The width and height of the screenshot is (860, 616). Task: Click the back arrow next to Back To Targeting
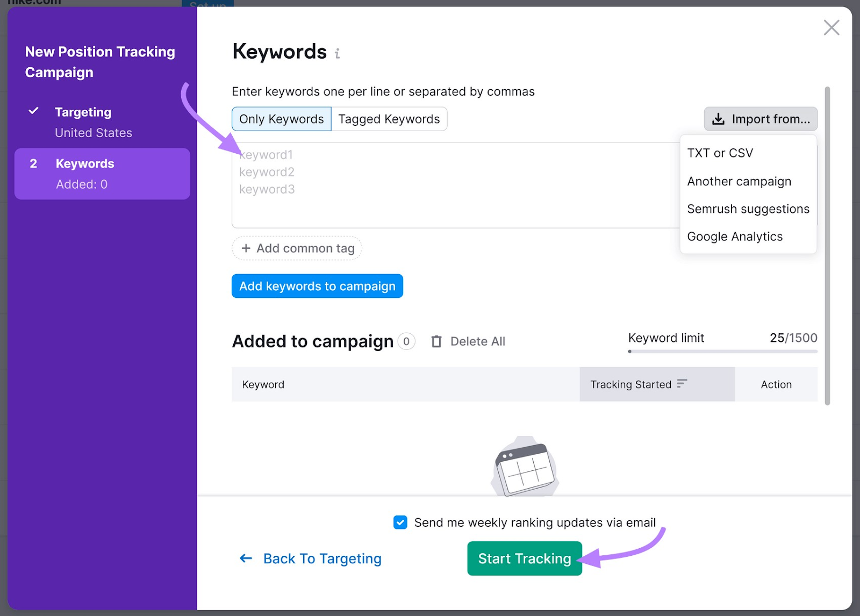click(245, 558)
